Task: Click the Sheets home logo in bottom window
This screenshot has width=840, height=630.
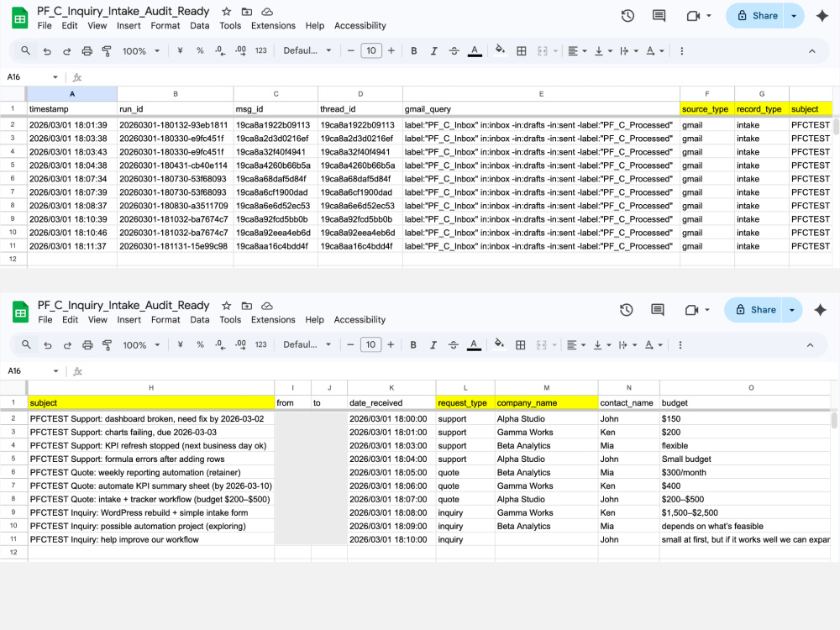Action: click(20, 312)
